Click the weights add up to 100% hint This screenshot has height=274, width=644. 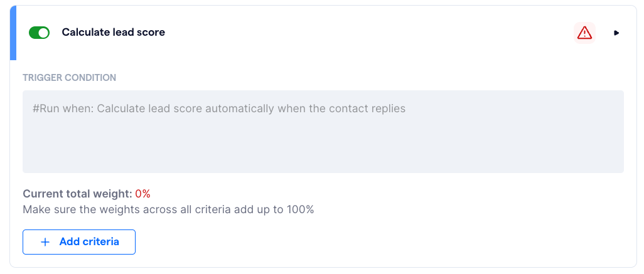168,209
